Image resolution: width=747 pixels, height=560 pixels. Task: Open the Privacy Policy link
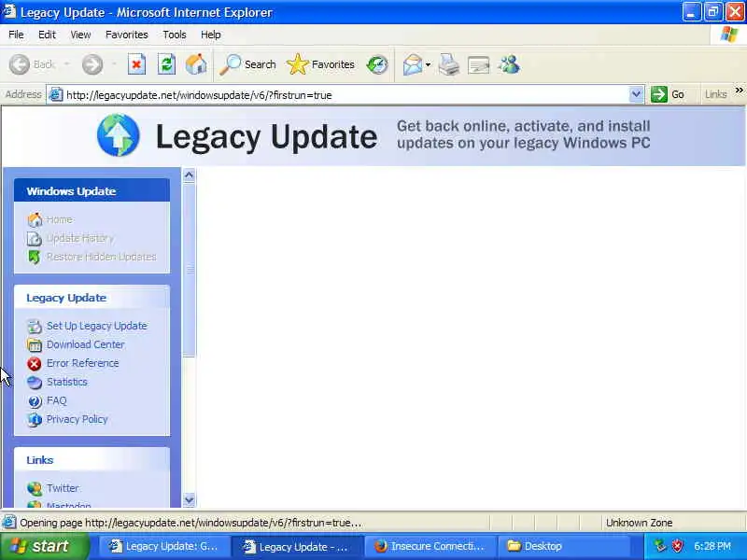coord(77,419)
